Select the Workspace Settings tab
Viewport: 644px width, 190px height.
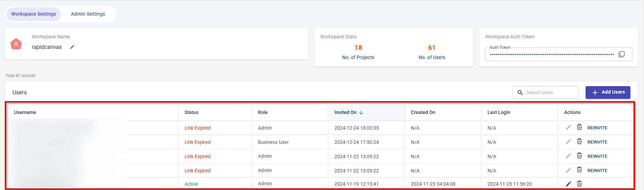(x=34, y=14)
